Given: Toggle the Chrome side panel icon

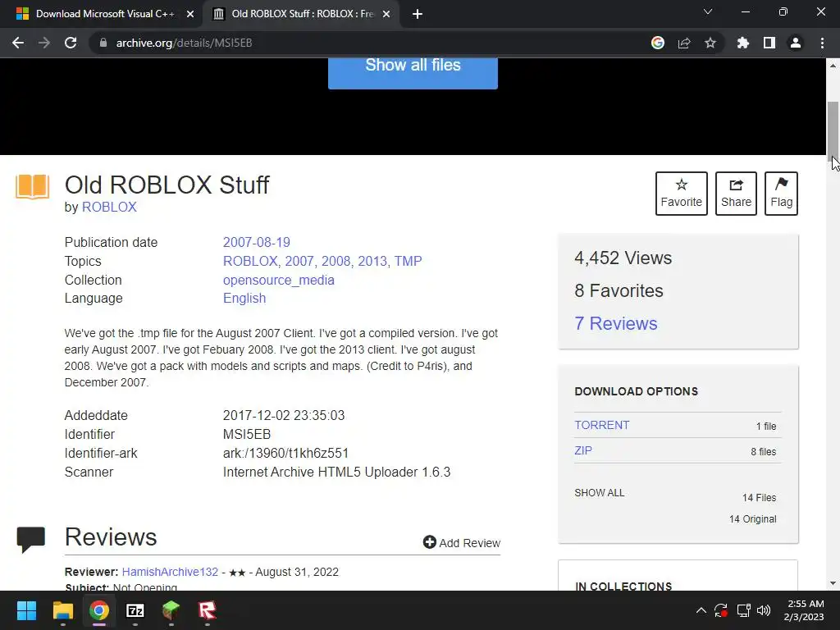Looking at the screenshot, I should (769, 43).
